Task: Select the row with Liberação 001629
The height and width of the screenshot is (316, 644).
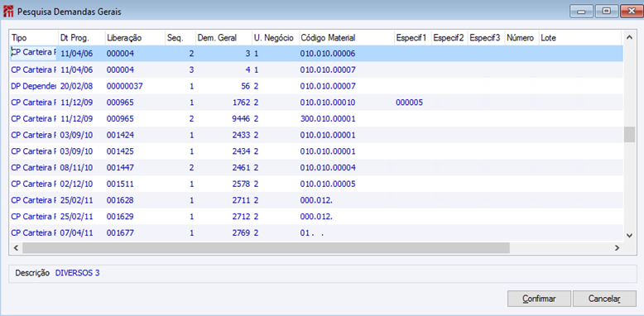Action: pos(317,216)
